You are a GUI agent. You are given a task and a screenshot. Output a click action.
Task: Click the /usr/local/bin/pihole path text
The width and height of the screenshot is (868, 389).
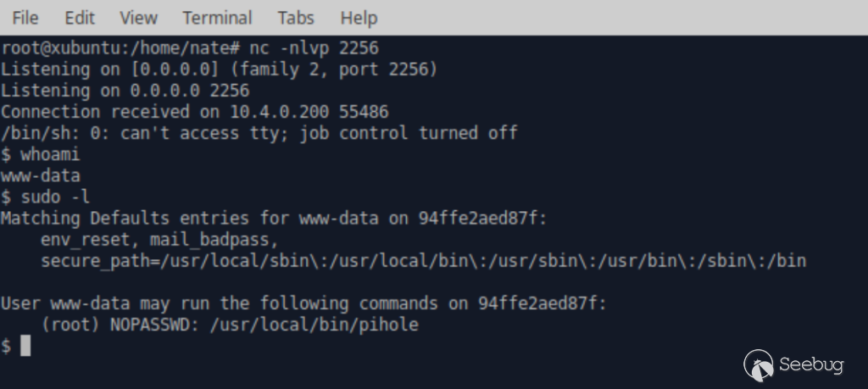coord(314,325)
